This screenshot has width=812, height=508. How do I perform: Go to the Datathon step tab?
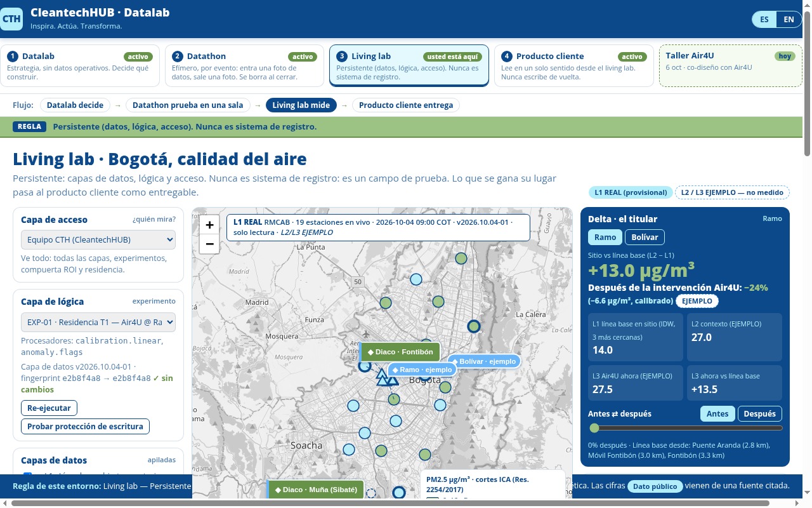coord(244,65)
